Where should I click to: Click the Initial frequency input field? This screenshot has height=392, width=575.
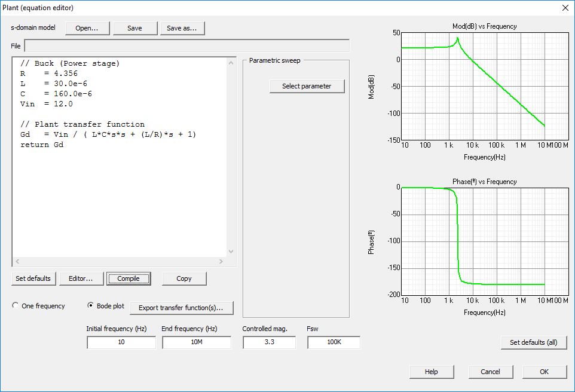click(121, 342)
